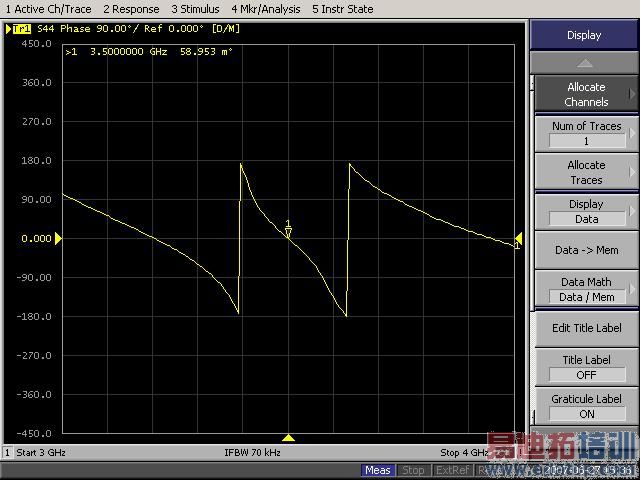Click the softkey menu up arrow
The width and height of the screenshot is (640, 480).
584,63
